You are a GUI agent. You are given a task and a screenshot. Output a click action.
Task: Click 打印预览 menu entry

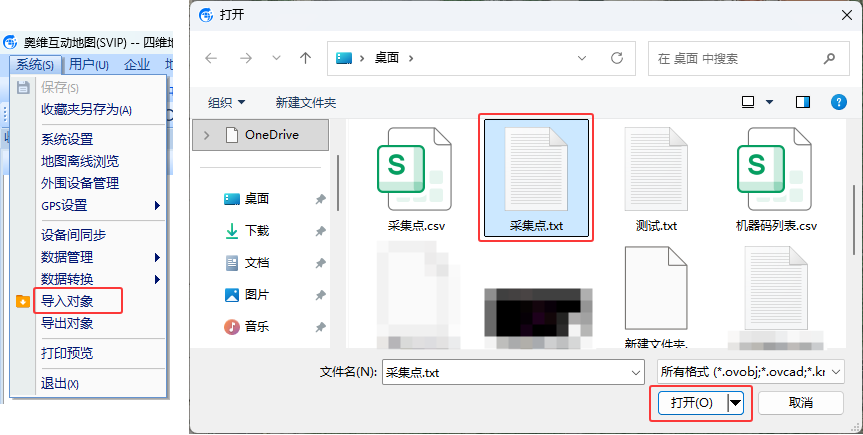pyautogui.click(x=67, y=353)
